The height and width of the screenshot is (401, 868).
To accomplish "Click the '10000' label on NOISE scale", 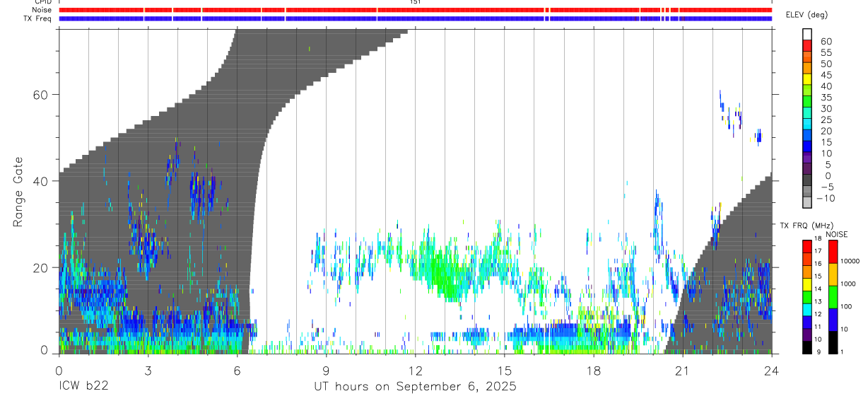I will (850, 262).
